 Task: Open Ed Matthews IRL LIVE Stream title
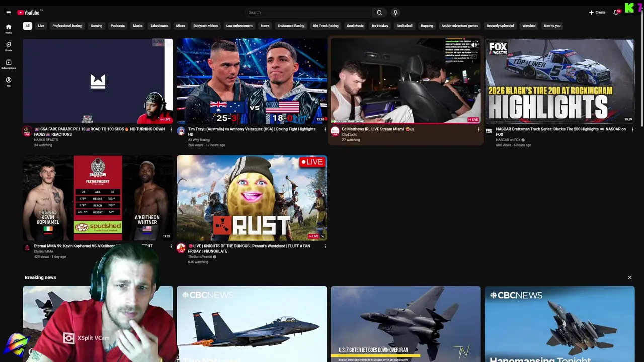click(x=378, y=129)
